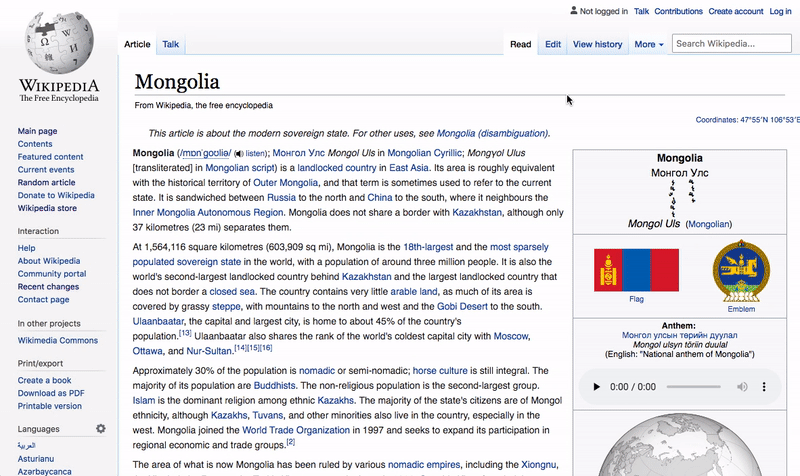The width and height of the screenshot is (800, 476).
Task: Open the nomadic empires link
Action: (x=424, y=465)
